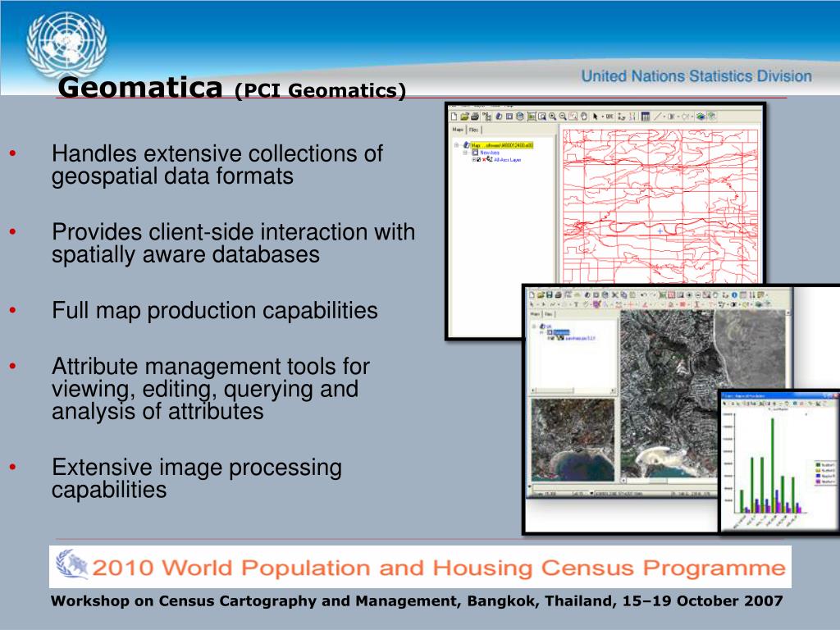Click the red cross icon on imagery second toolbar
The image size is (840, 630).
pyautogui.click(x=631, y=304)
